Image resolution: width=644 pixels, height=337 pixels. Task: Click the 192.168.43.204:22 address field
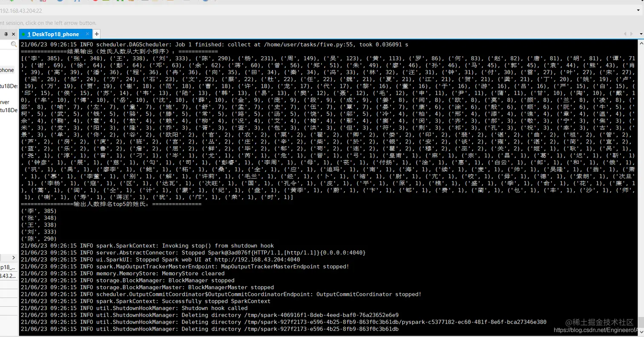point(322,10)
